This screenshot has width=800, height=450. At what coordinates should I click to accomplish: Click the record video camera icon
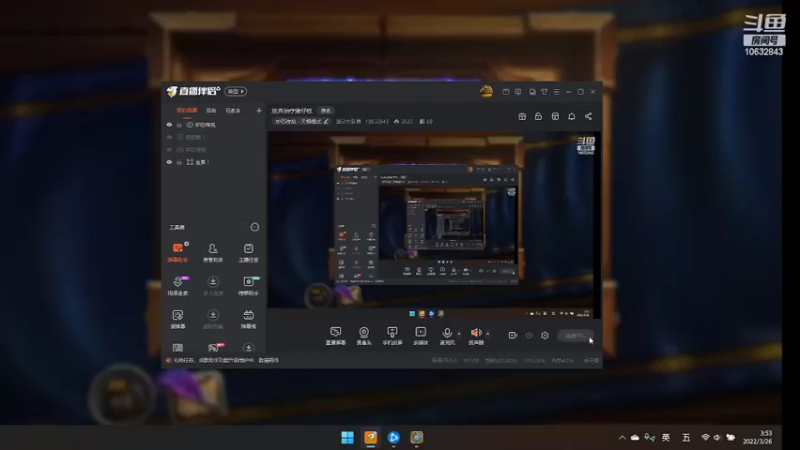(x=513, y=335)
